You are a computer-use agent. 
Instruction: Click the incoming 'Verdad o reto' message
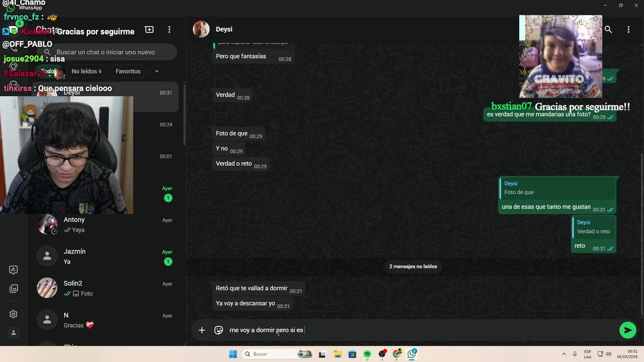click(241, 164)
